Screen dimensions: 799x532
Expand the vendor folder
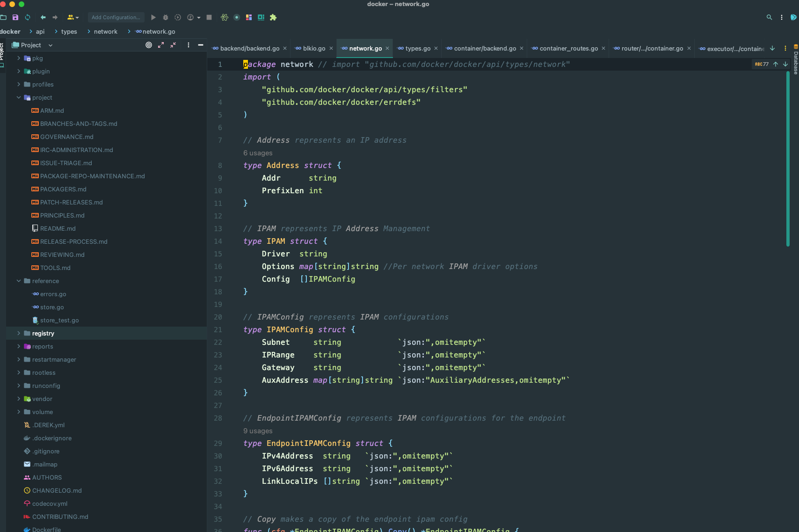[x=19, y=399]
